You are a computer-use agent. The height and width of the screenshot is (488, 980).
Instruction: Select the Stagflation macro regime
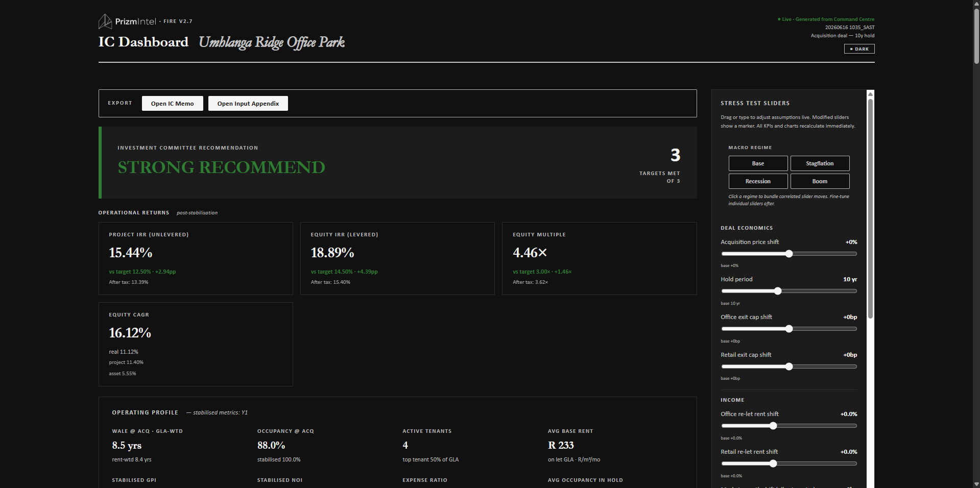pyautogui.click(x=820, y=163)
